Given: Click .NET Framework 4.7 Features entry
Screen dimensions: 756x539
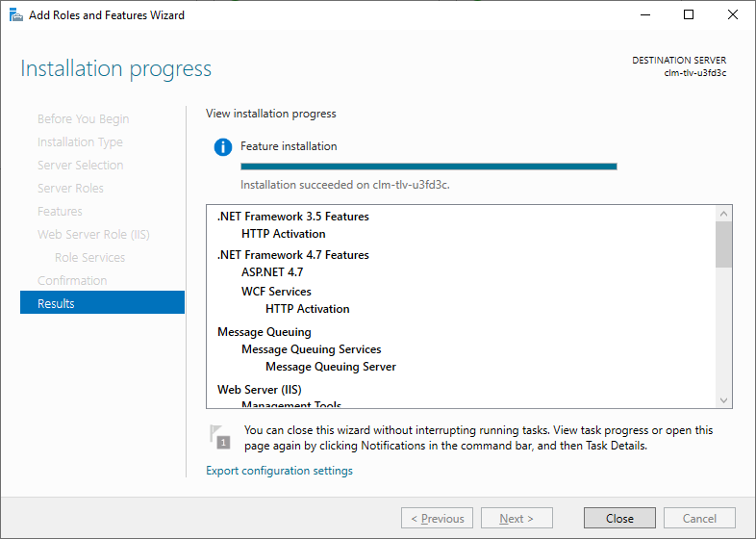Looking at the screenshot, I should [x=293, y=255].
